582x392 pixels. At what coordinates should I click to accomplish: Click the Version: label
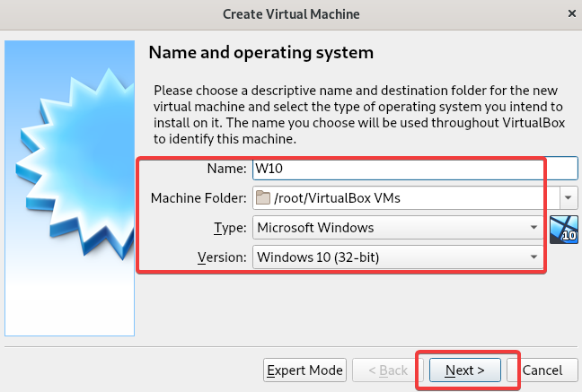(222, 257)
